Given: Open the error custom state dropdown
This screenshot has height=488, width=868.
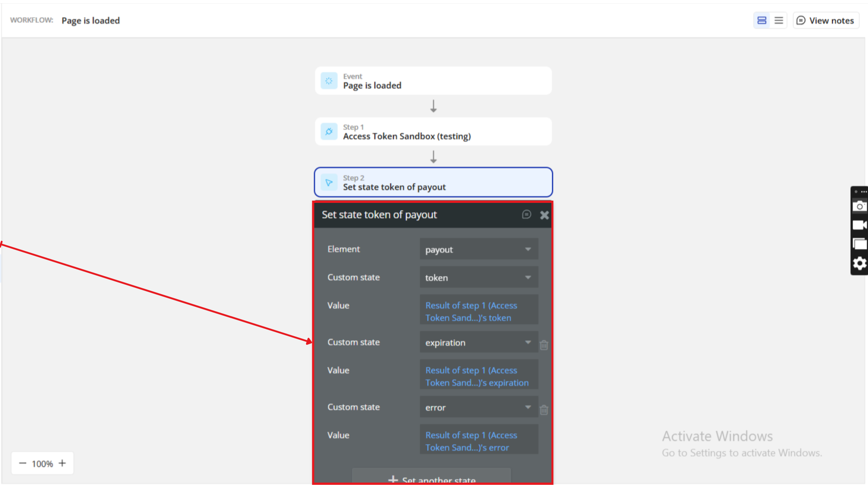Looking at the screenshot, I should tap(479, 407).
